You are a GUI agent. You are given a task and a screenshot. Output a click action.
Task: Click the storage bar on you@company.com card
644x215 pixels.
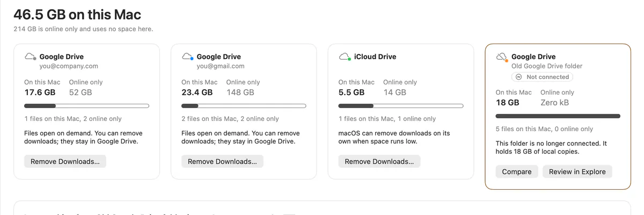coord(87,106)
